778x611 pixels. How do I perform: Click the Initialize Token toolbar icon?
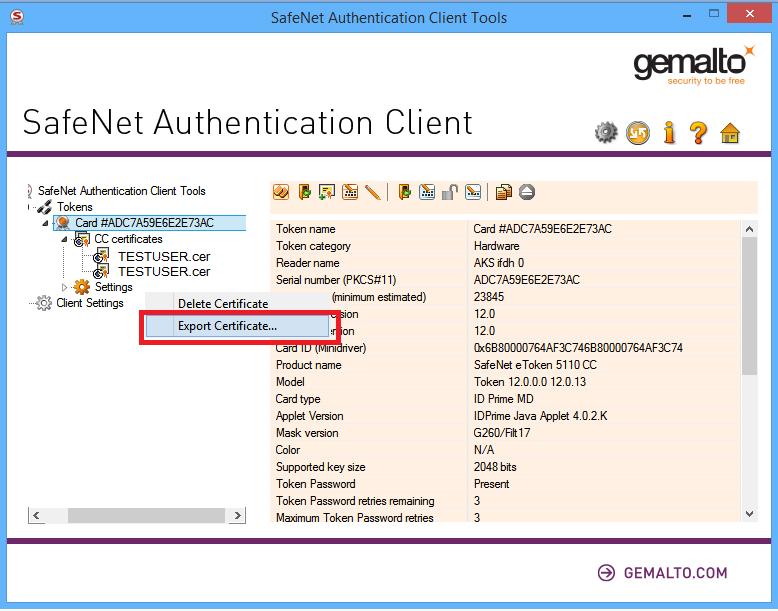click(x=281, y=192)
